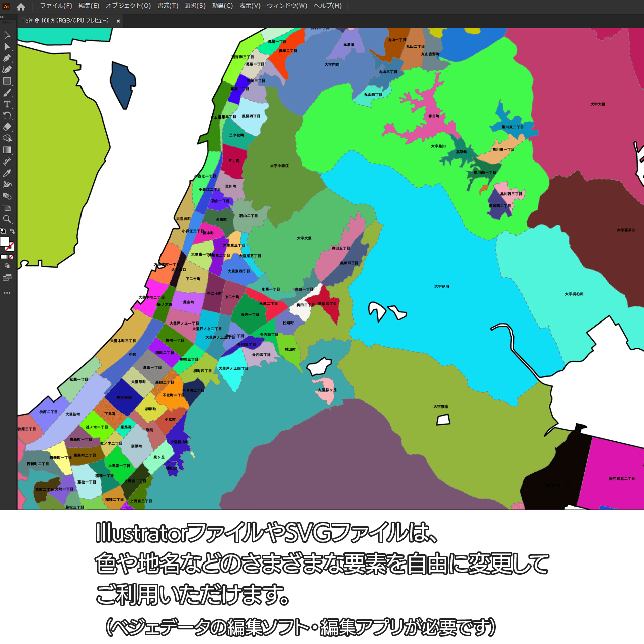Select the Eyedropper tool

7,173
